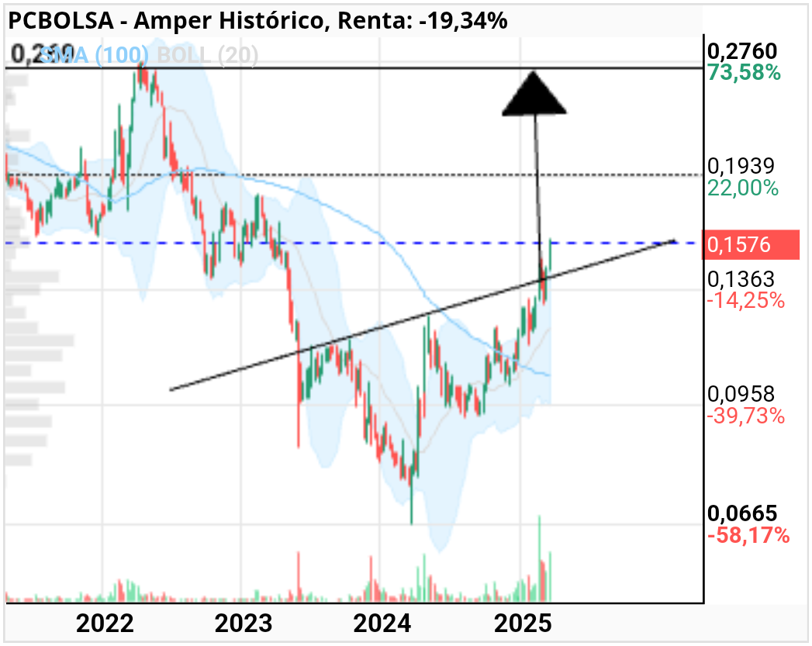The height and width of the screenshot is (646, 812).
Task: Select the 2025 year axis label
Action: click(523, 624)
